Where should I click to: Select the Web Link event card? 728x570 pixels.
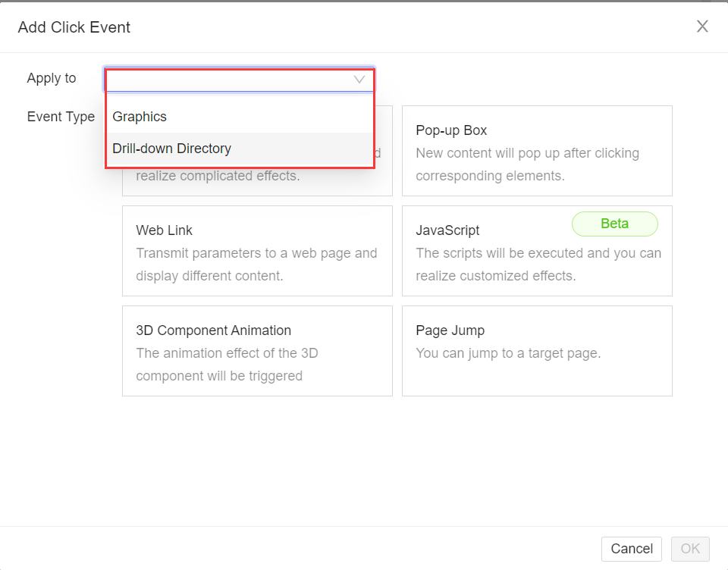257,251
